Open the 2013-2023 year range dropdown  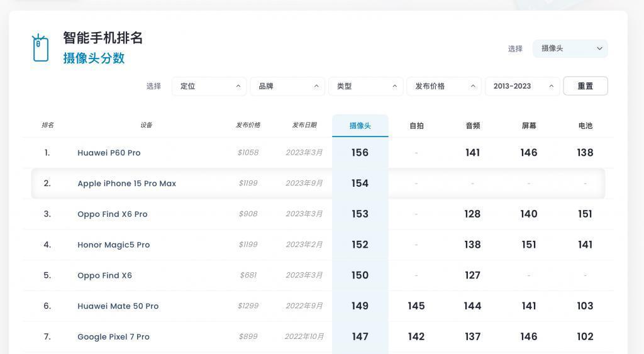[523, 86]
